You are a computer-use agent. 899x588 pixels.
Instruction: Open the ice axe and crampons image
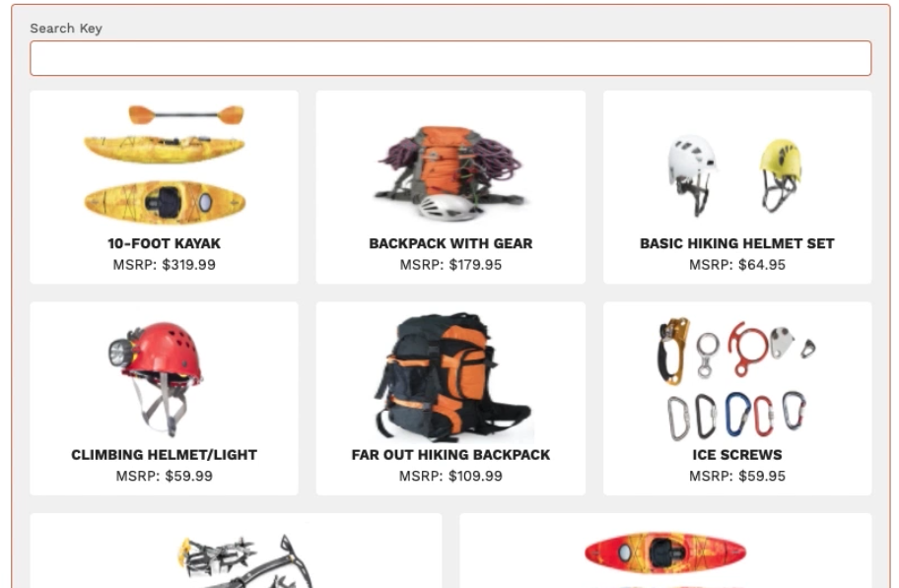click(245, 561)
